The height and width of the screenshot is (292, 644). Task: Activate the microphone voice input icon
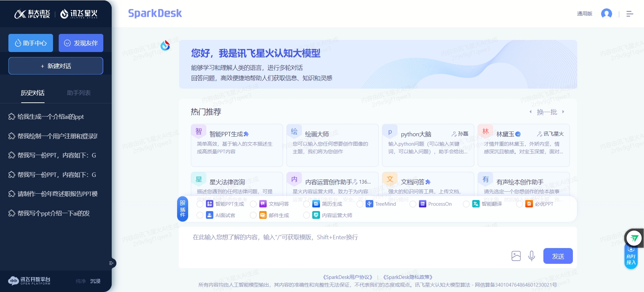coord(532,256)
